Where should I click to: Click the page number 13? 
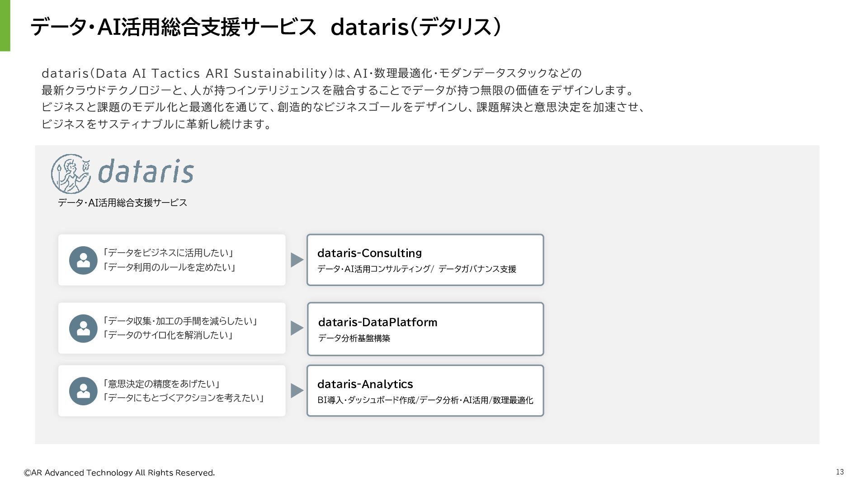[x=840, y=472]
